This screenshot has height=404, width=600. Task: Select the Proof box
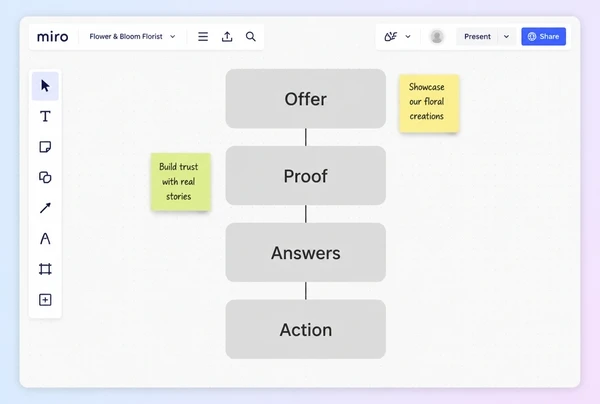306,176
